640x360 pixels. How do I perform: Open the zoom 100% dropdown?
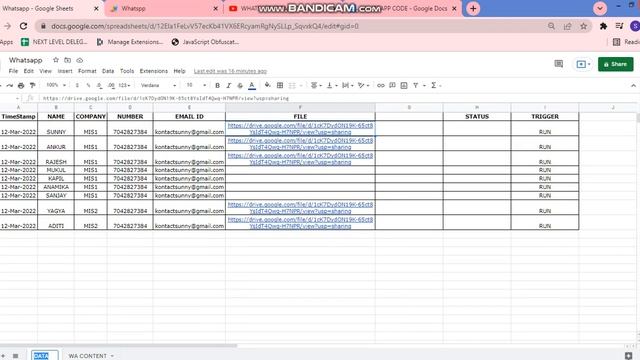56,85
